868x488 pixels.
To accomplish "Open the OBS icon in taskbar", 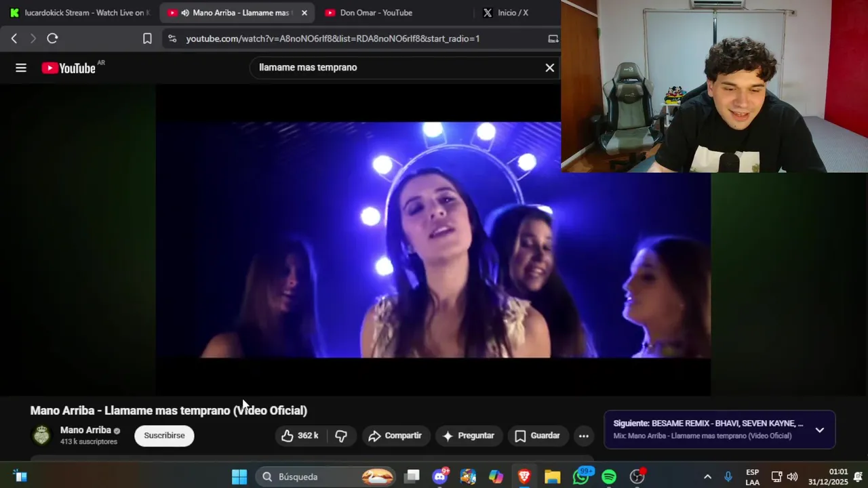I will pyautogui.click(x=637, y=476).
